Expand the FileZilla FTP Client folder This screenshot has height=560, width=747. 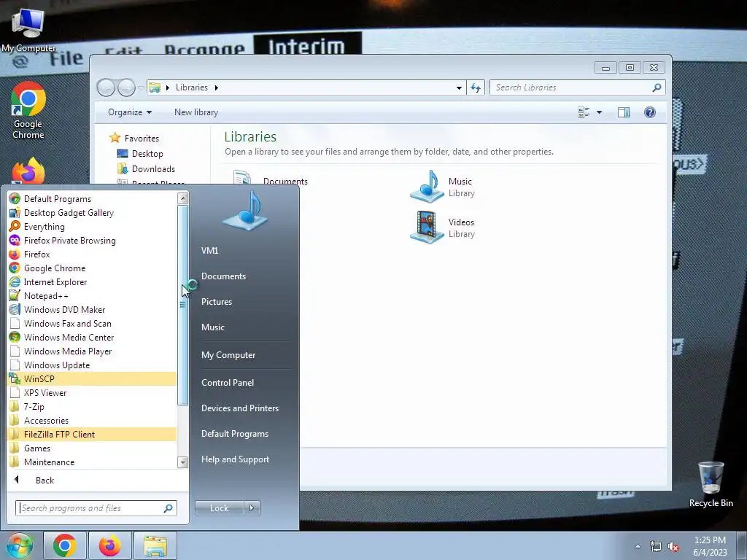[x=92, y=434]
